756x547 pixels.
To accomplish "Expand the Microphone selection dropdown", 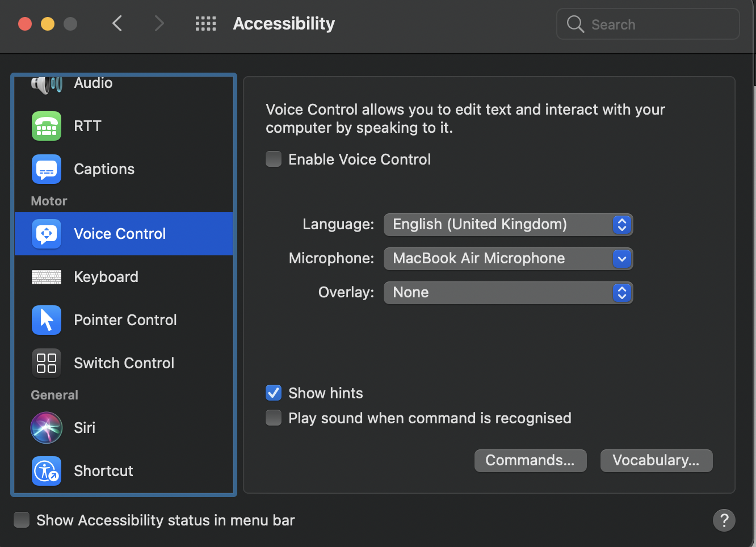I will (508, 259).
